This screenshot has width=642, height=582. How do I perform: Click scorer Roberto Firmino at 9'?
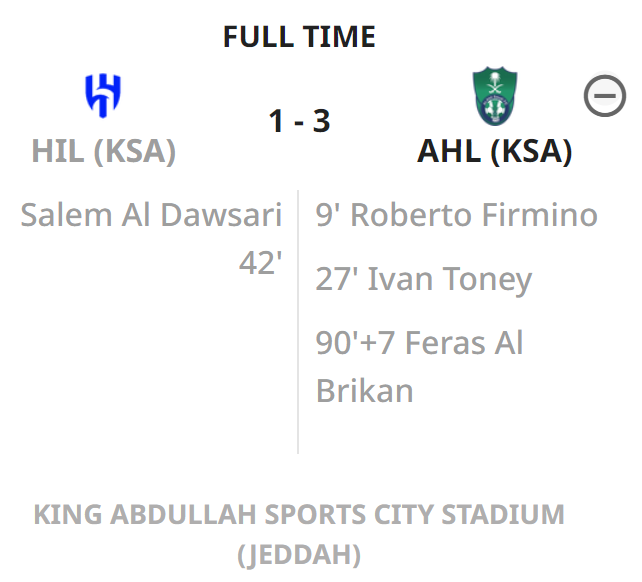(457, 215)
